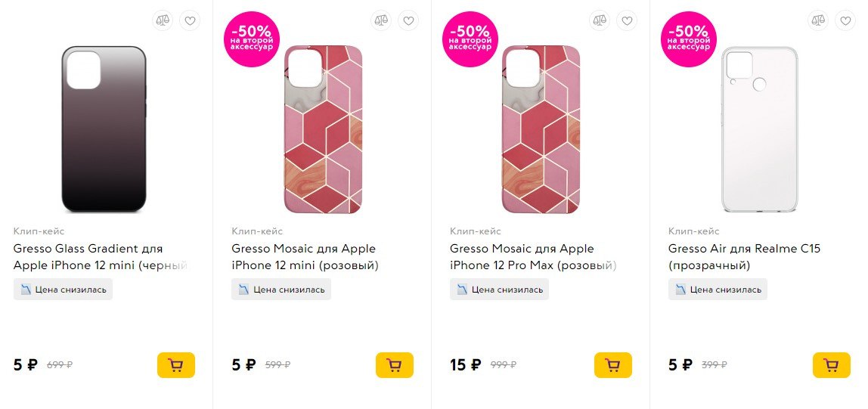Click the transparent Realme C15 case image
The width and height of the screenshot is (868, 409).
[x=759, y=129]
